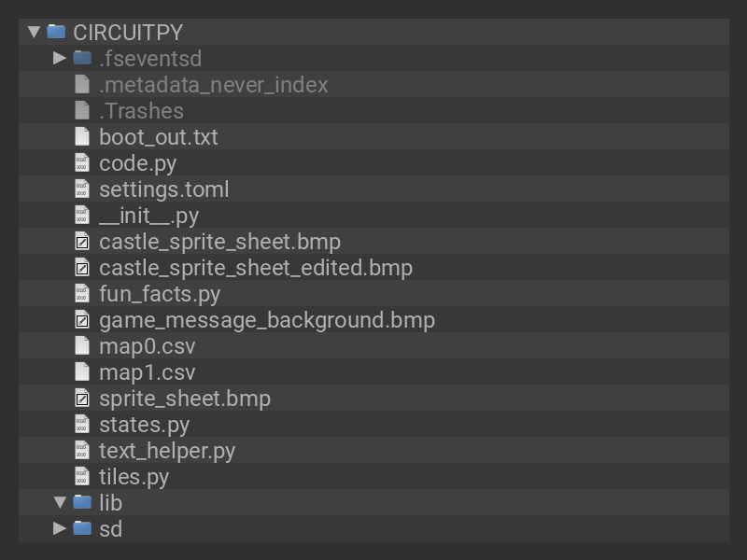Collapse the lib folder arrow
This screenshot has height=560, width=747.
click(x=60, y=503)
